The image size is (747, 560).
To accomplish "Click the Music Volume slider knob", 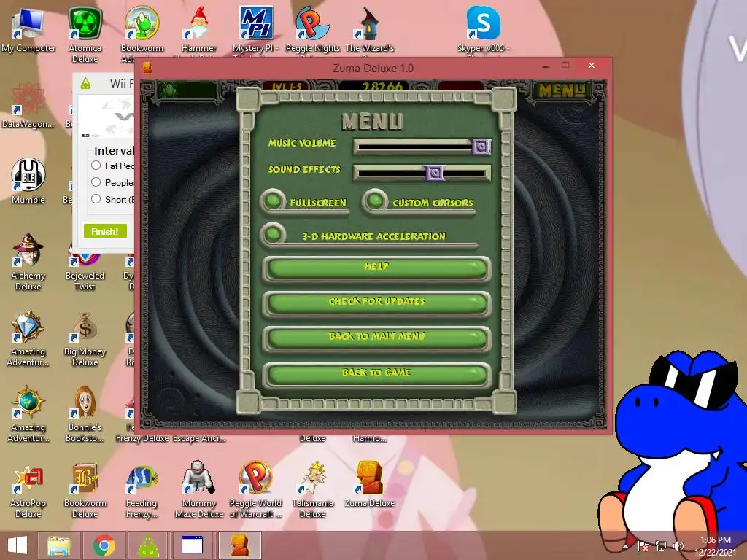I will click(x=481, y=146).
